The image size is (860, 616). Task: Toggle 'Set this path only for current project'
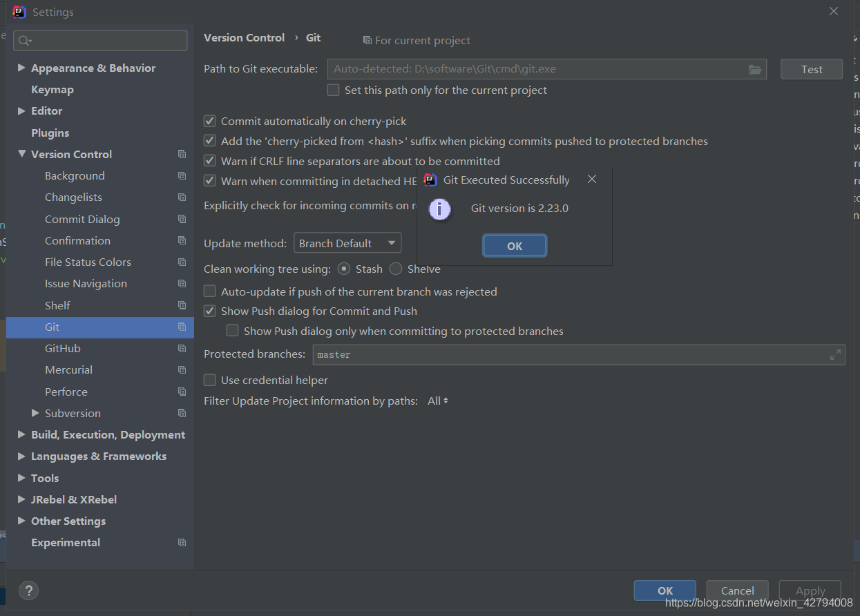pyautogui.click(x=333, y=90)
